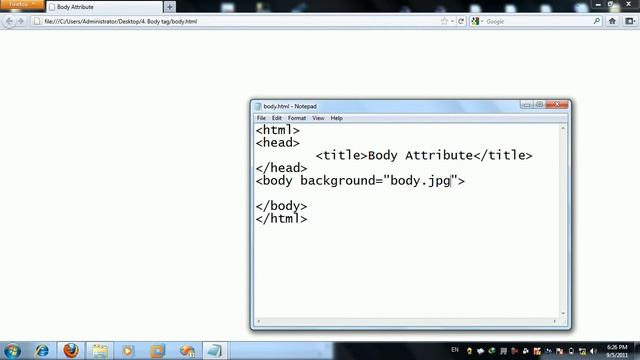Image resolution: width=640 pixels, height=360 pixels.
Task: Click the </head> closing tag line
Action: 281,168
